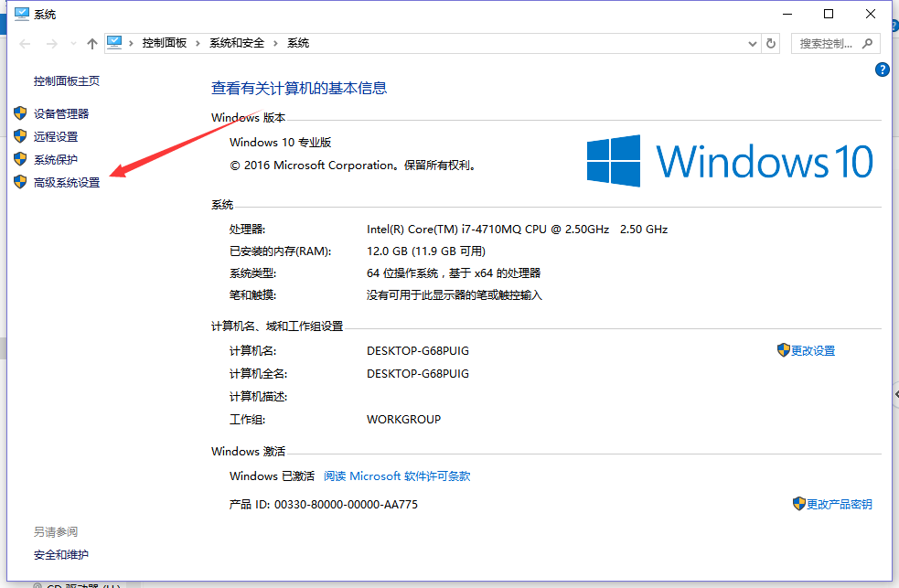899x588 pixels.
Task: Expand chevron before 控制面板 breadcrumb
Action: click(x=132, y=44)
